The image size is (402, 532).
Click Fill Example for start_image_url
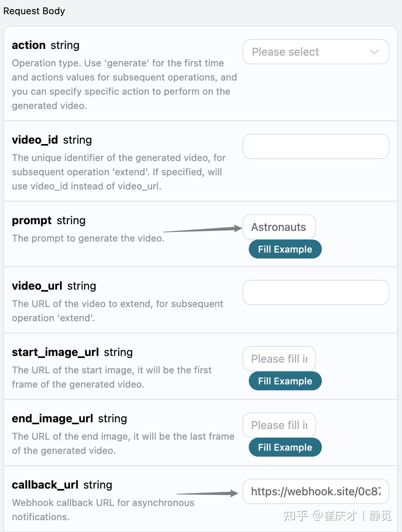(285, 381)
